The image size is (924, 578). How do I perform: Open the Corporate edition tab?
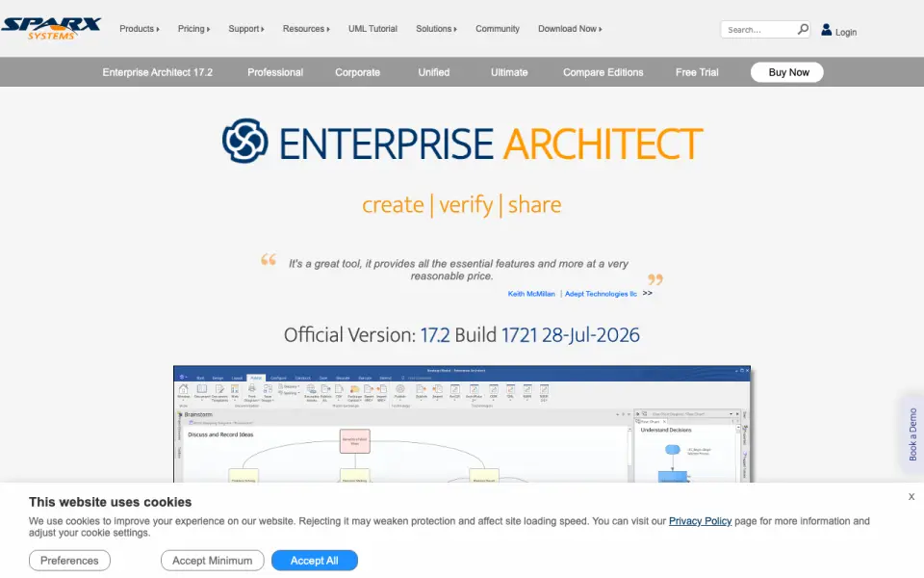[x=358, y=72]
